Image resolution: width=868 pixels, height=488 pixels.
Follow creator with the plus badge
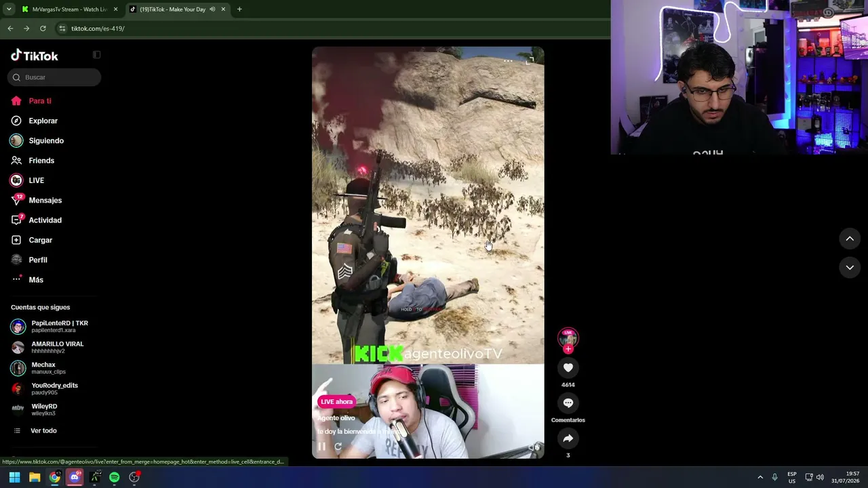(x=568, y=349)
